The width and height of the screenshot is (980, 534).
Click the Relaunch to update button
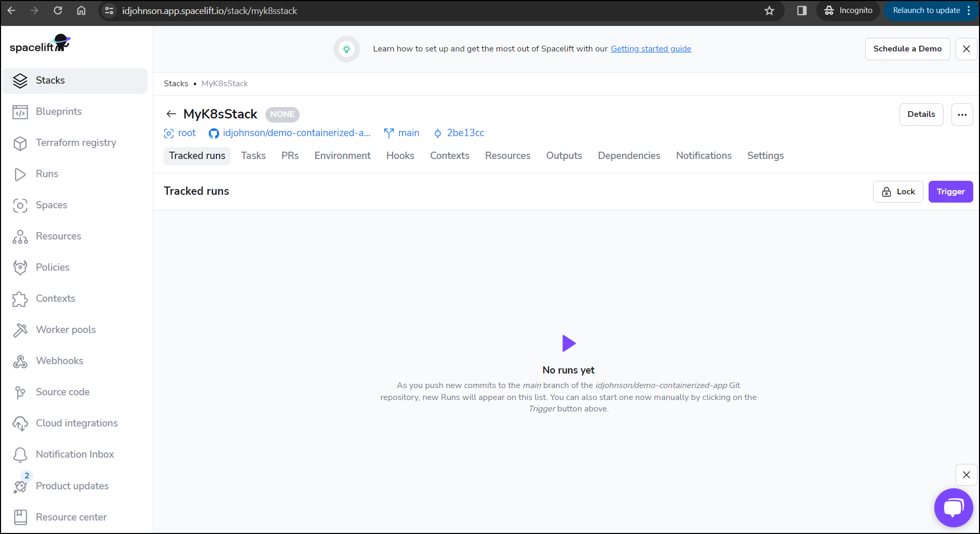[x=930, y=10]
